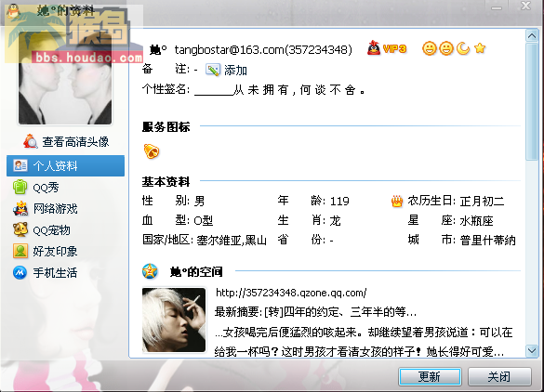Click the profile avatar photo
The height and width of the screenshot is (392, 544).
(x=65, y=78)
